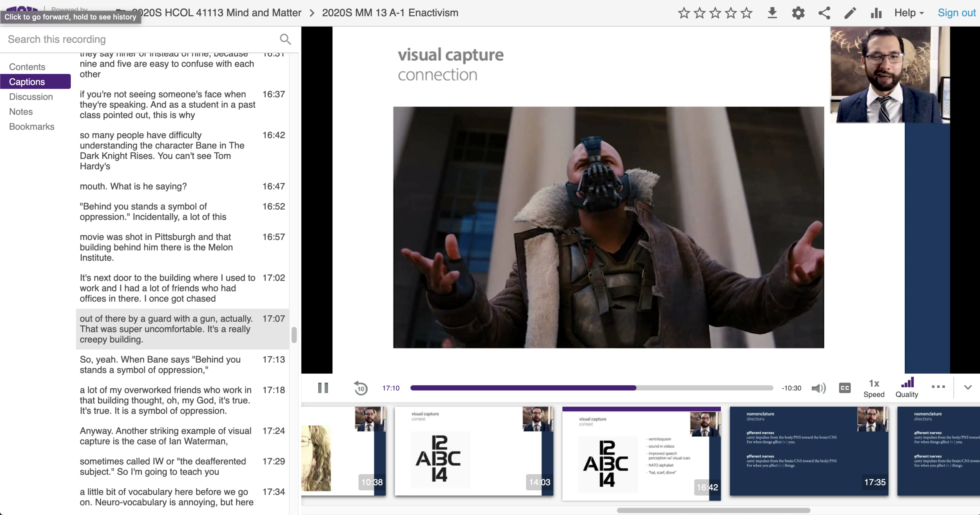Mute audio with the speaker icon
Image resolution: width=980 pixels, height=515 pixels.
818,388
